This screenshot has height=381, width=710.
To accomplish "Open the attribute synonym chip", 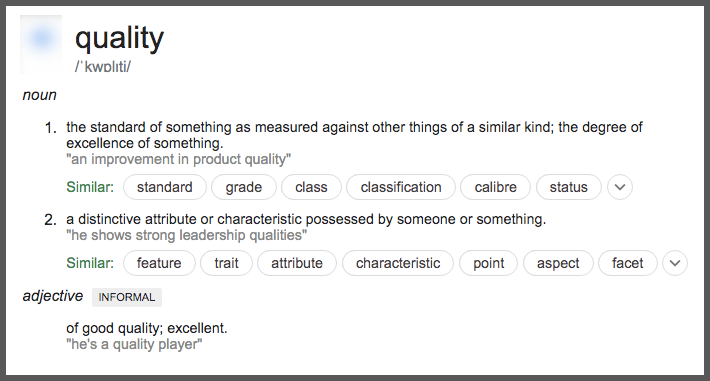I will tap(297, 263).
